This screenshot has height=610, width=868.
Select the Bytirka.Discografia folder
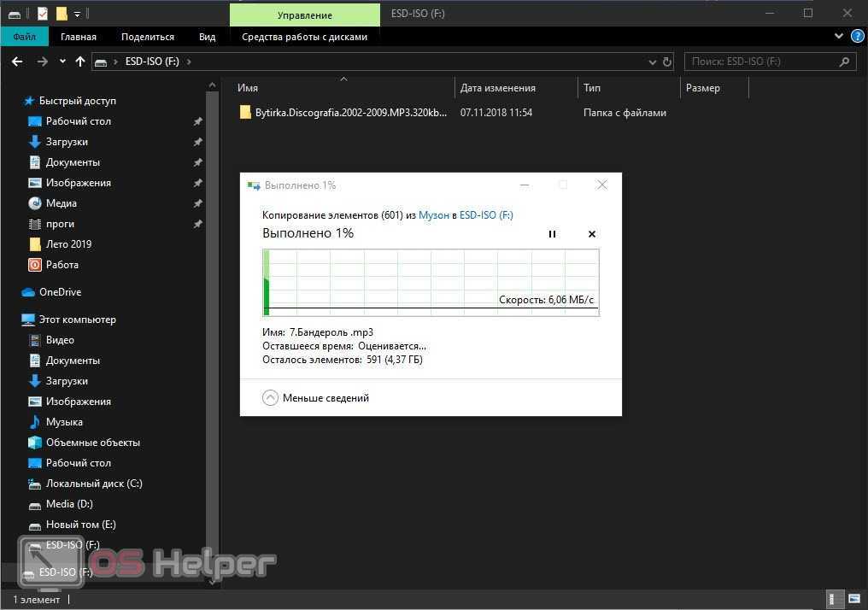[350, 113]
